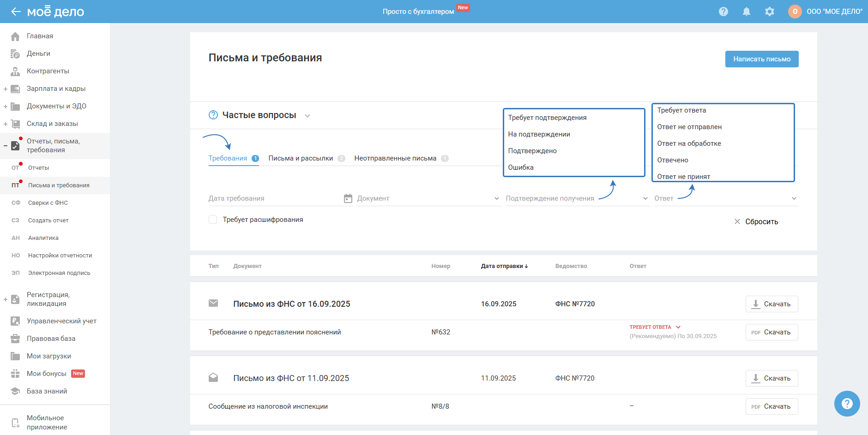Open notifications bell icon

[746, 12]
